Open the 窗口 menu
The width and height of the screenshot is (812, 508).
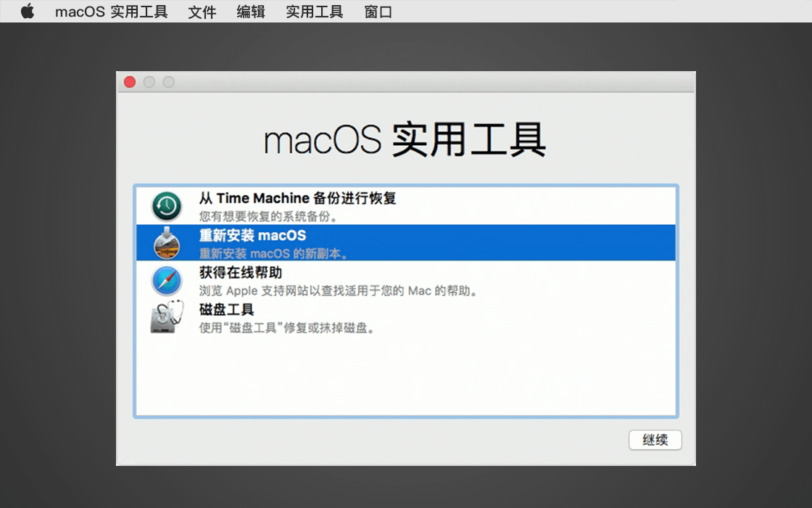pyautogui.click(x=377, y=11)
